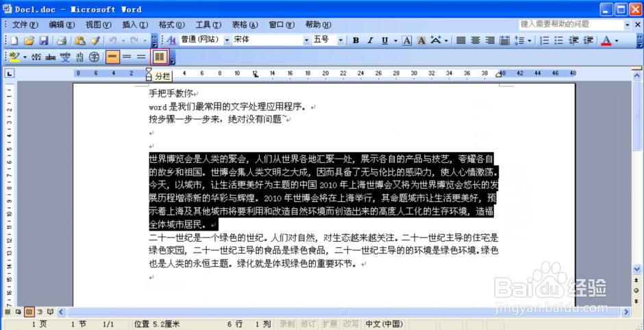This screenshot has height=330, width=644.
Task: Apply emphasis mark ABC dotted icon
Action: [x=36, y=57]
